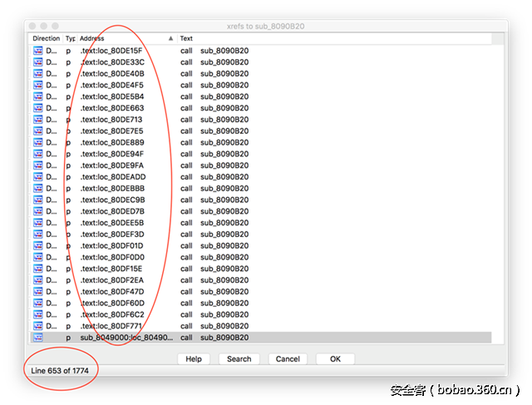532x405 pixels.
Task: Sort list by Direction column header
Action: coord(47,38)
